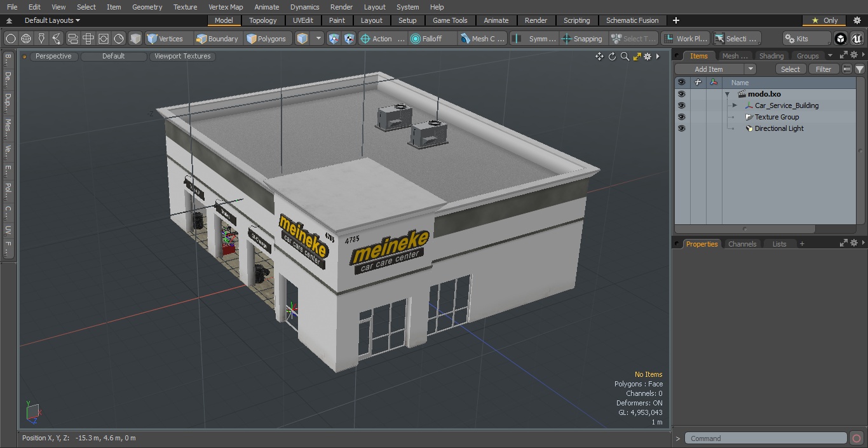Hide the Car_Service_Building item
Screen dimensions: 868x448
tap(681, 105)
